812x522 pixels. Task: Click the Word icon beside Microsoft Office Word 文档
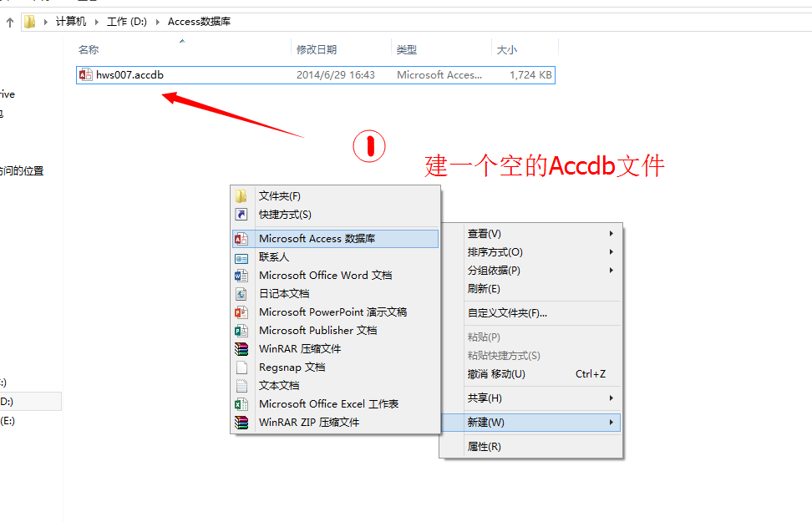[x=241, y=276]
